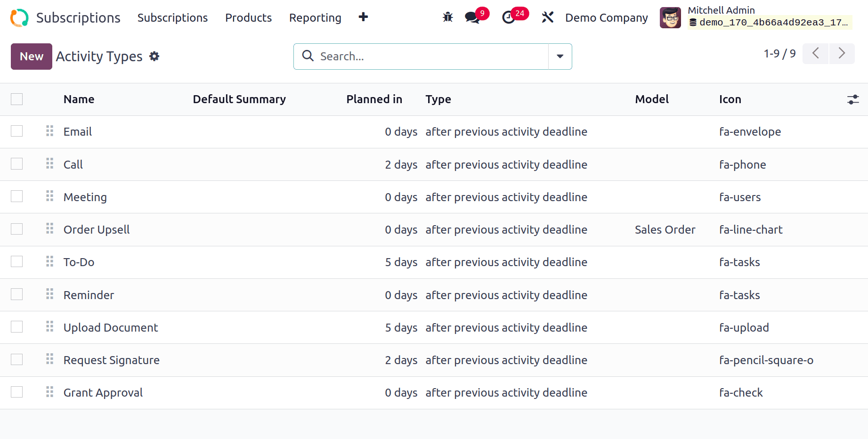Click the New button
This screenshot has width=868, height=439.
pyautogui.click(x=32, y=57)
